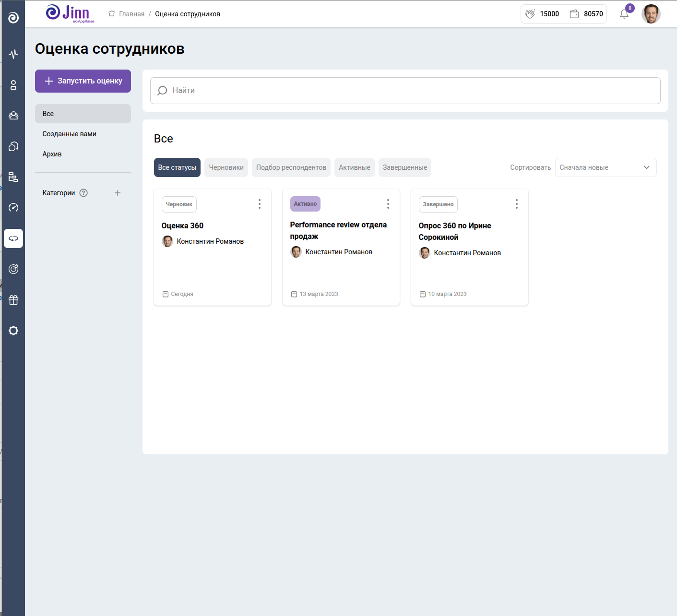This screenshot has width=677, height=616.
Task: Go to 'Главная' breadcrumb link
Action: tap(131, 14)
